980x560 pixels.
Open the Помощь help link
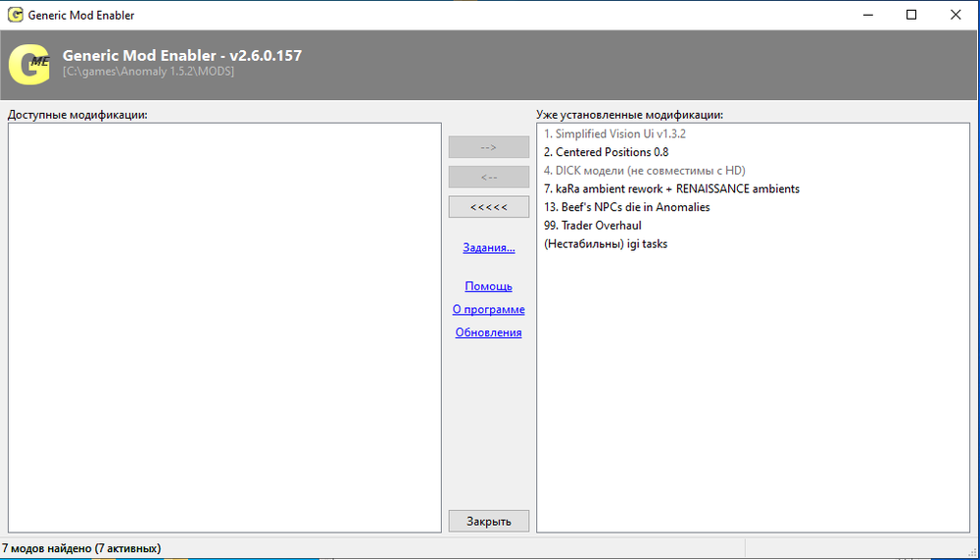click(x=489, y=286)
